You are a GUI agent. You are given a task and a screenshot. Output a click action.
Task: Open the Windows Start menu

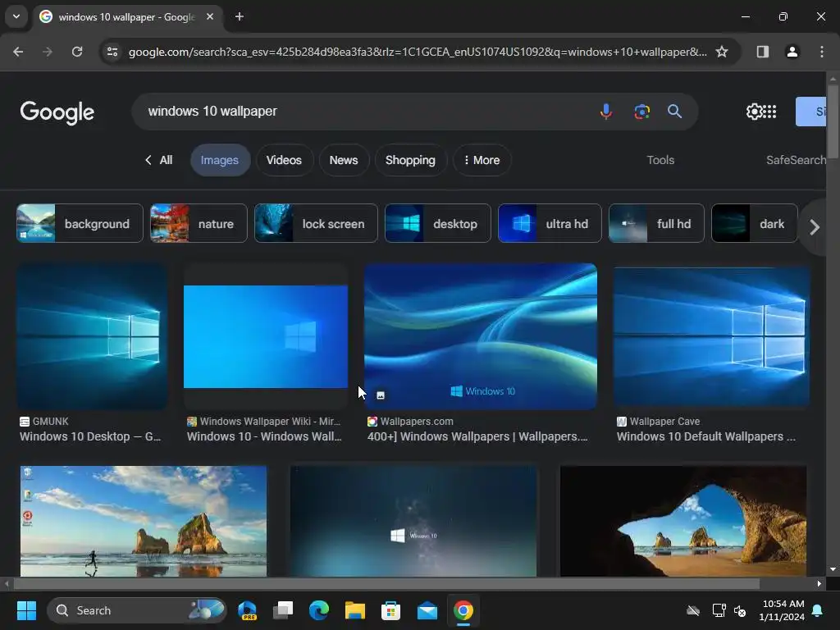tap(26, 610)
